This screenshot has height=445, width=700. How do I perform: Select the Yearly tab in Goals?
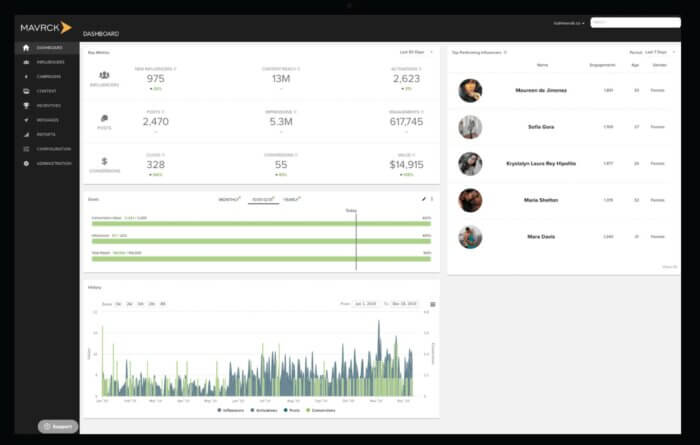pos(291,199)
